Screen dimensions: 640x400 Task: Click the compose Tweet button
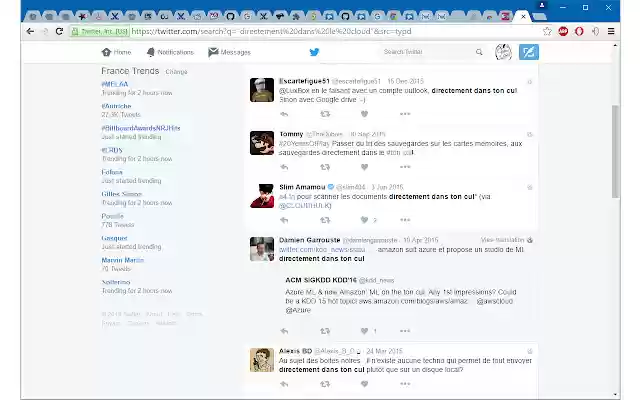530,52
